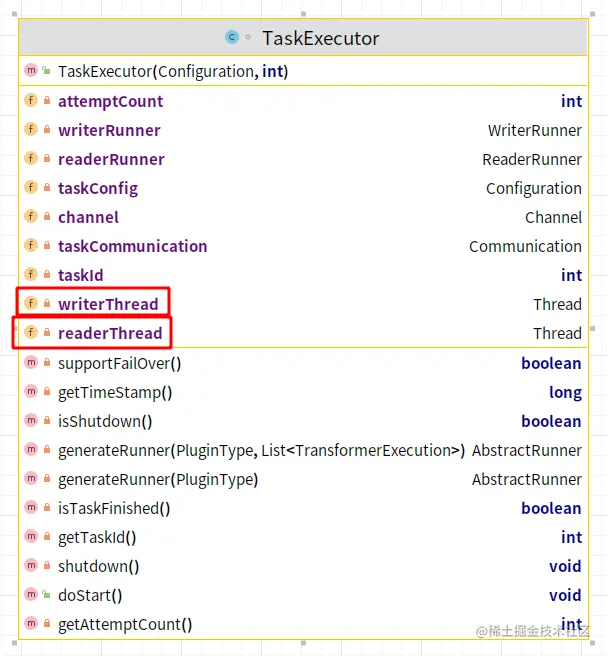Click the Configuration type of taskConfig
Screen dimensions: 608x656
click(534, 189)
